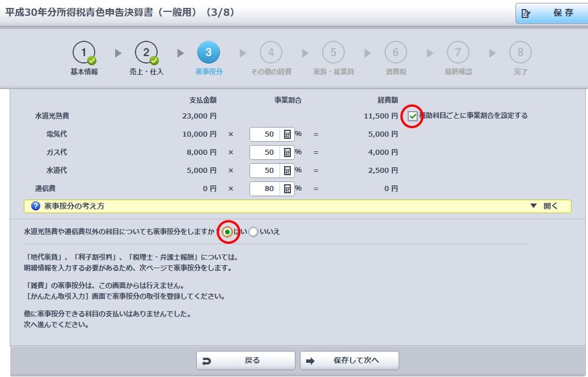The image size is (588, 377).
Task: Open calculator for 電気代 business ratio
Action: pos(287,134)
